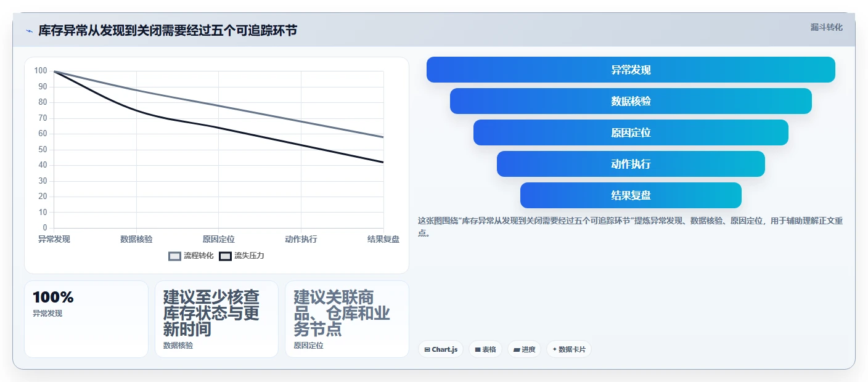This screenshot has height=382, width=868.
Task: Open the 建议至少核查库存状态 data card
Action: tap(217, 319)
